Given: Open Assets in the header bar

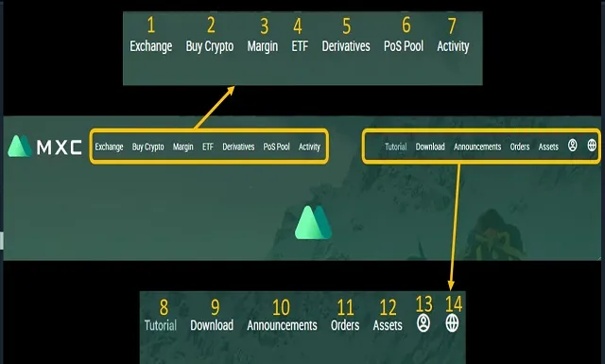Looking at the screenshot, I should pyautogui.click(x=548, y=147).
